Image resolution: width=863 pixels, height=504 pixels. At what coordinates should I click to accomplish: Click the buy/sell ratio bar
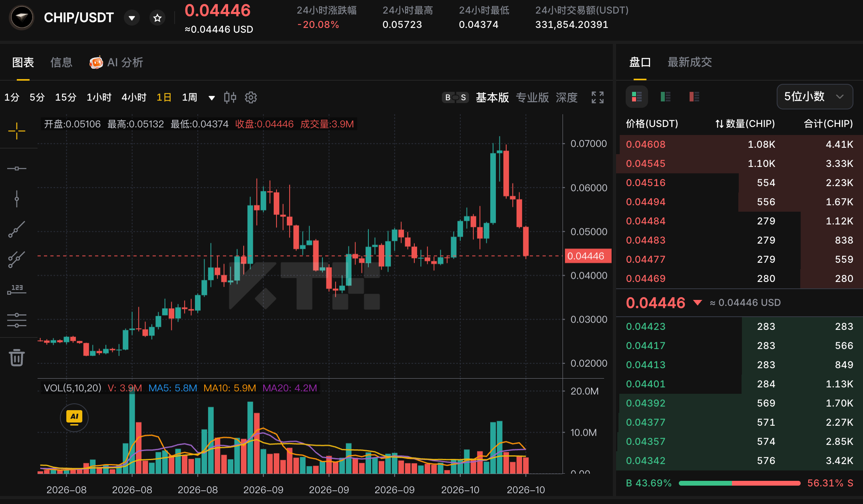pos(740,483)
